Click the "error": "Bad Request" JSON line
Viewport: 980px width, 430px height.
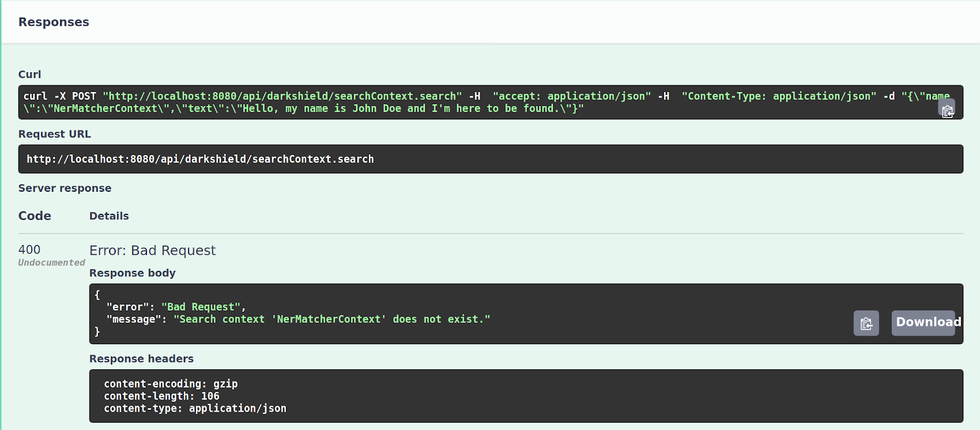coord(176,307)
